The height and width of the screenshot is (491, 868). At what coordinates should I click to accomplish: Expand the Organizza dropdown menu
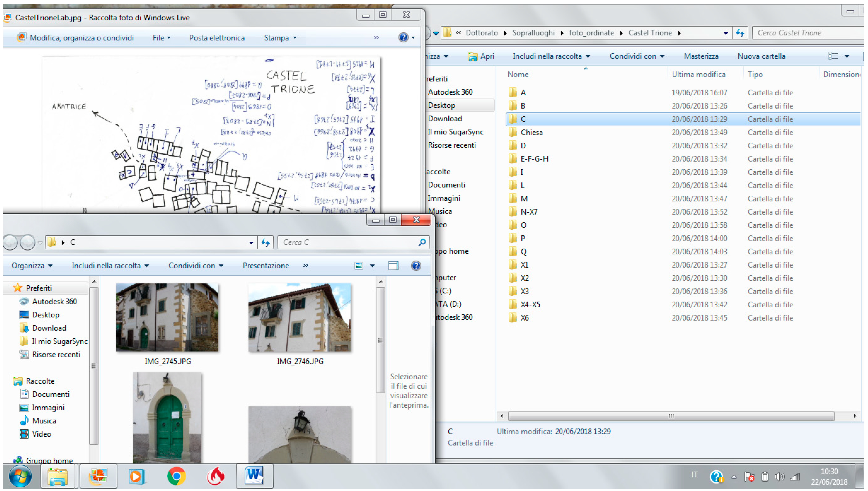[x=32, y=266]
